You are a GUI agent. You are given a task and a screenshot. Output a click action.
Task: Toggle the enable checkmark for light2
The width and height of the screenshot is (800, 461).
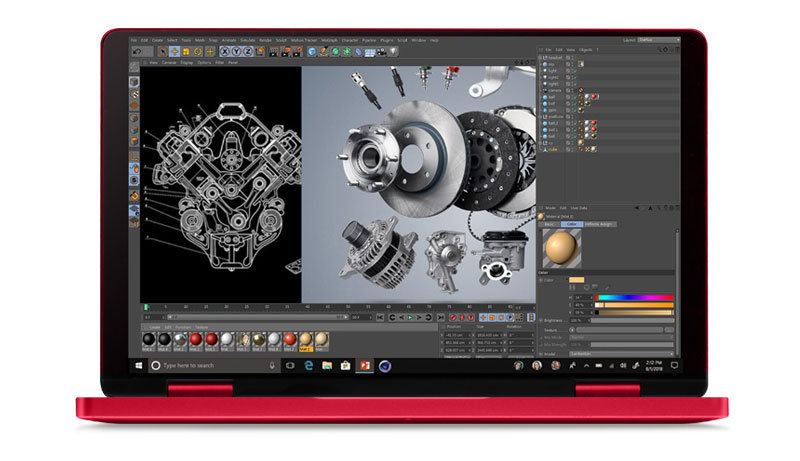[x=574, y=78]
